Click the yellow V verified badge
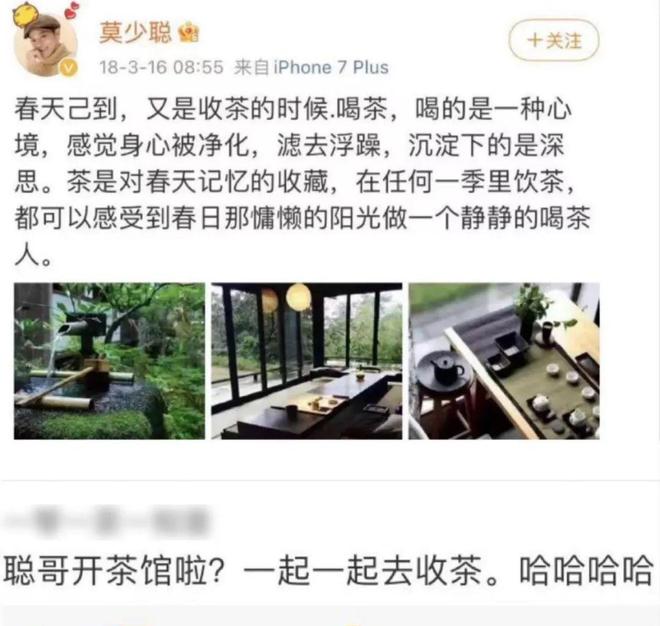 (69, 67)
